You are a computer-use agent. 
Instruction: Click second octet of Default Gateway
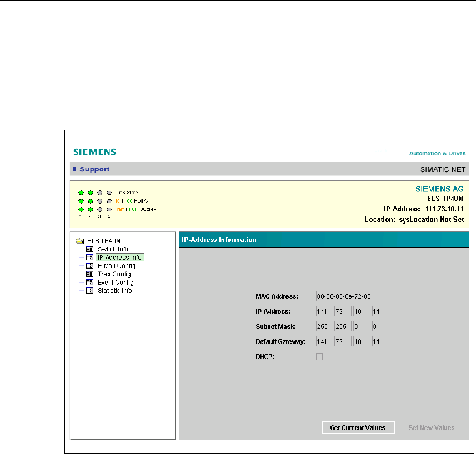point(343,341)
